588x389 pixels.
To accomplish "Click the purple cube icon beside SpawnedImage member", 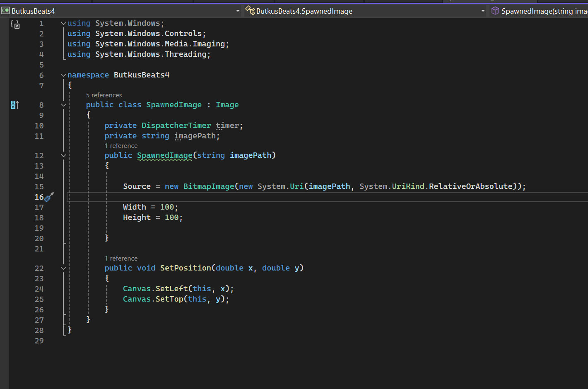I will [x=495, y=11].
